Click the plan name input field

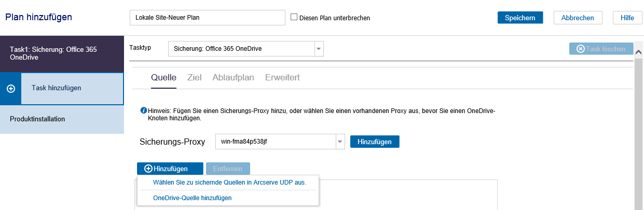[208, 17]
